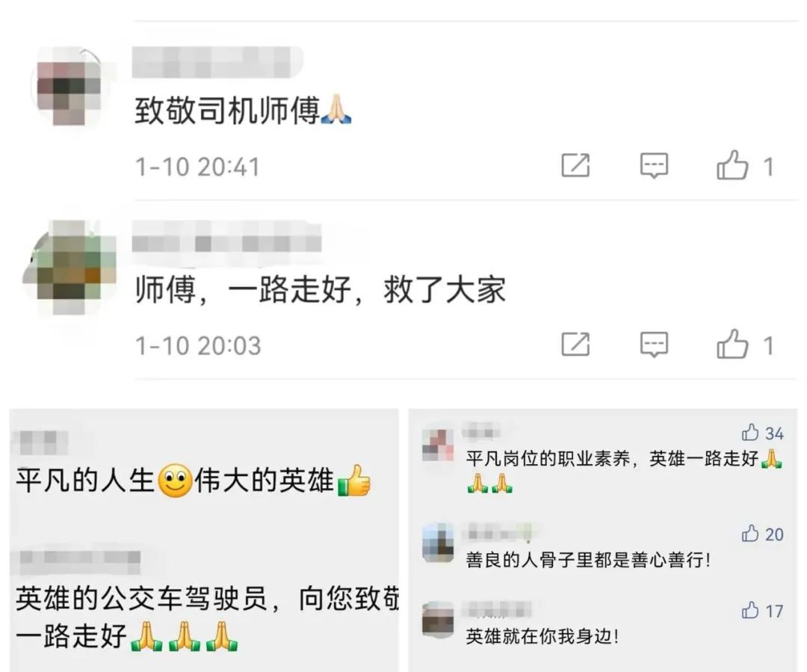Like the comment with 17 likes
807x672 pixels.
pyautogui.click(x=750, y=610)
